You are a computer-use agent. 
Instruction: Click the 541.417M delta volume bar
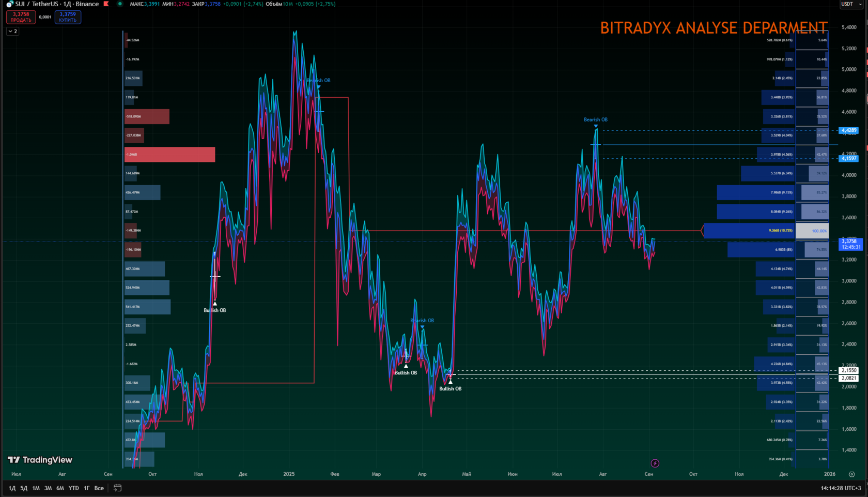[x=147, y=307]
